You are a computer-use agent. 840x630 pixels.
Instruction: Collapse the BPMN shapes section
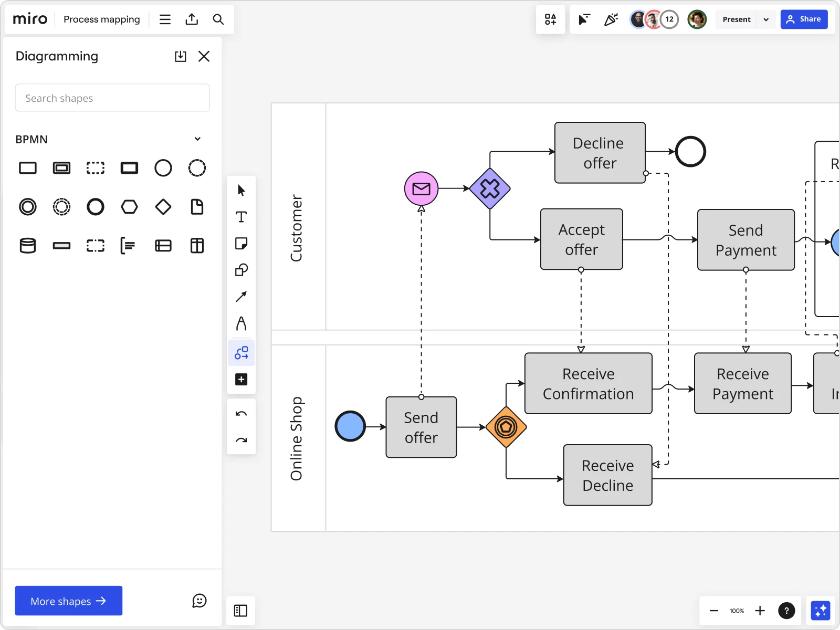[x=197, y=139]
